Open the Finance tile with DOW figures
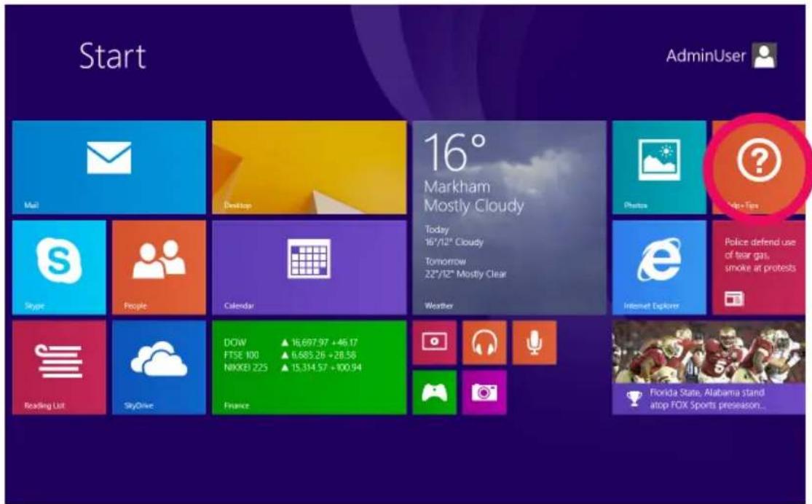Image resolution: width=812 pixels, height=504 pixels. (310, 367)
